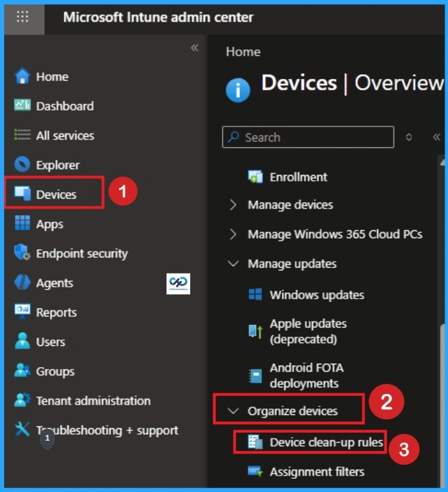Collapse the Devices menu pane
Screen dimensions: 448x492
click(436, 137)
